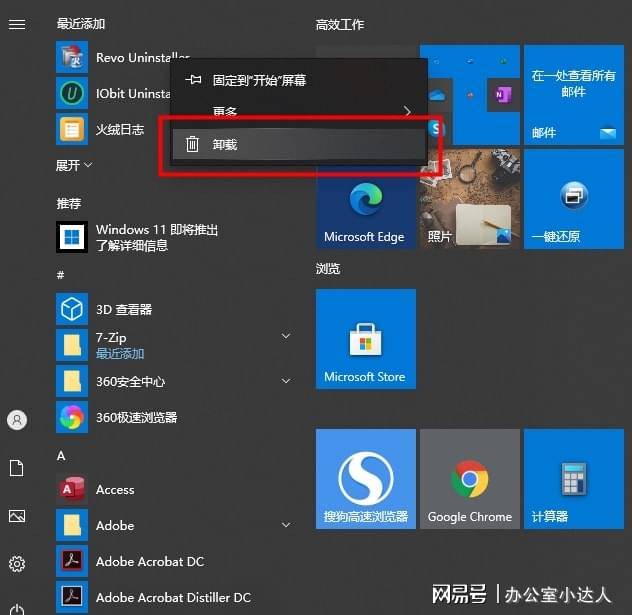
Task: Open Adobe Acrobat DC icon
Action: pyautogui.click(x=72, y=561)
